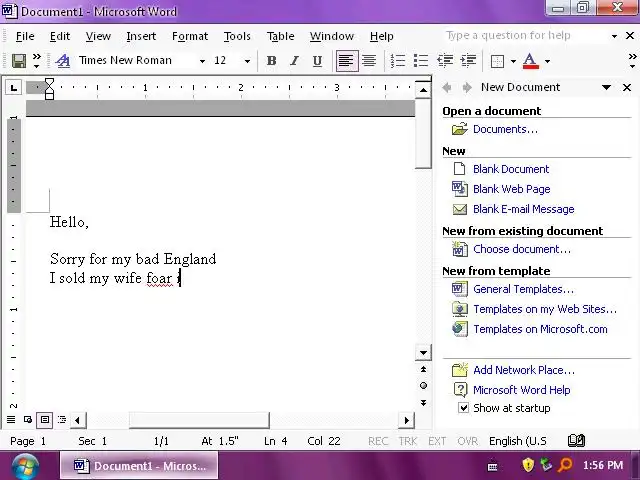Screen dimensions: 640x480
Task: Open the Styles and Formatting icon
Action: (x=63, y=61)
